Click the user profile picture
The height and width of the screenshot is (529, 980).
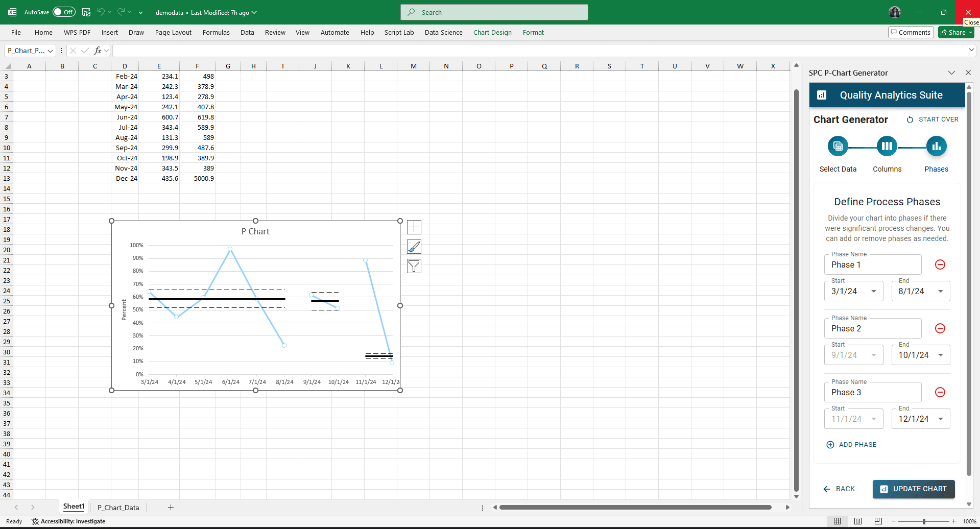(x=895, y=12)
